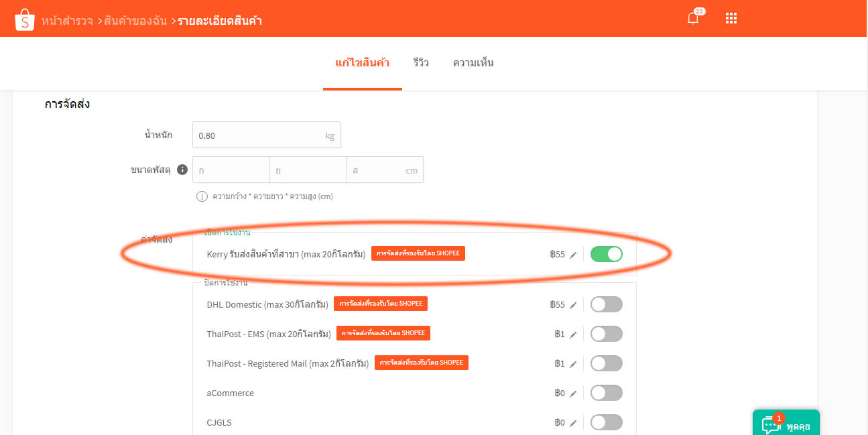Click the น้ำหนัก weight label
The image size is (868, 435).
point(158,135)
